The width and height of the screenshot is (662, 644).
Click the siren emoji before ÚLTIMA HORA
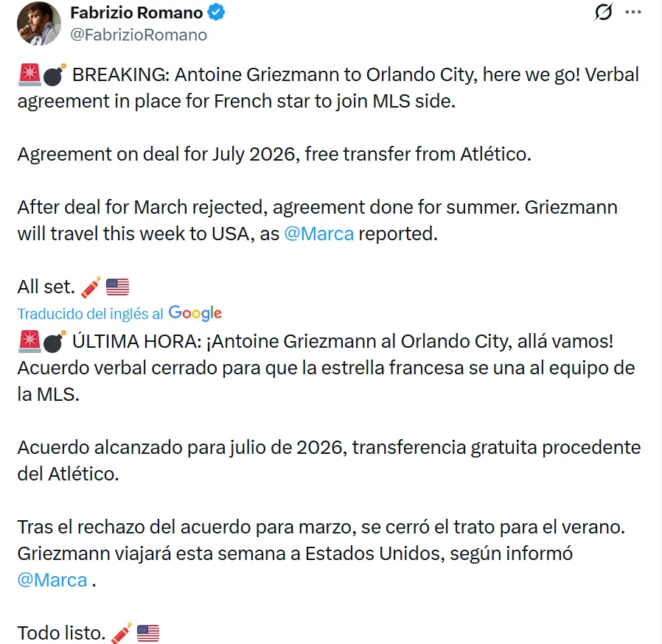pyautogui.click(x=29, y=342)
